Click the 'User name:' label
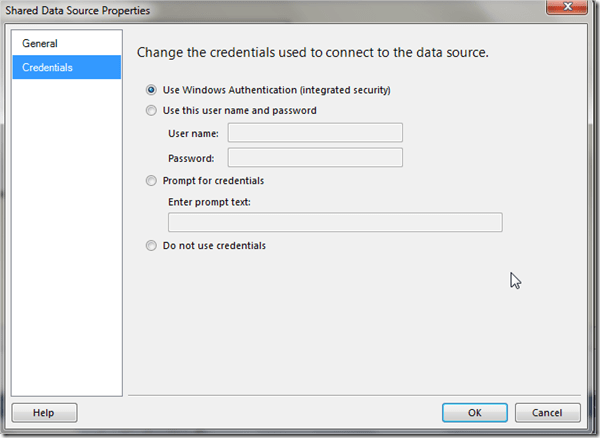Image resolution: width=600 pixels, height=438 pixels. 194,133
